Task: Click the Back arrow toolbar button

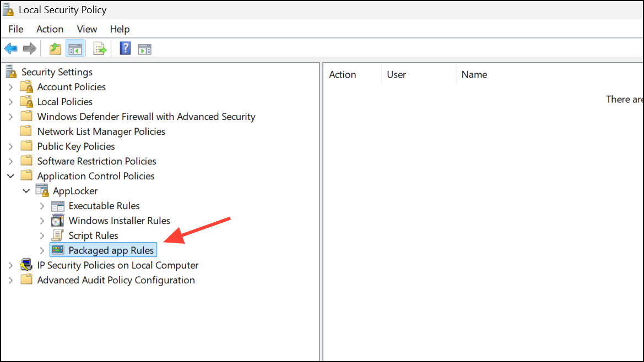Action: coord(10,49)
